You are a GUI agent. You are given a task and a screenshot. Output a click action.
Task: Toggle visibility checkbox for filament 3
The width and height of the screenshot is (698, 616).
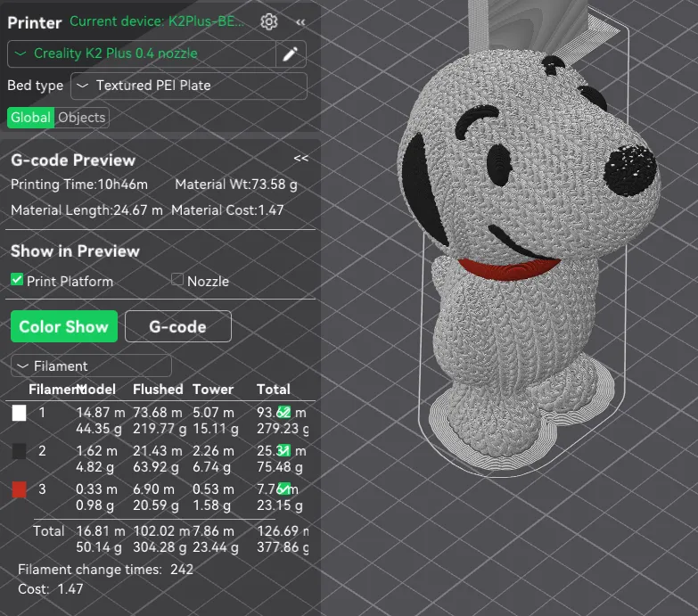[x=284, y=489]
